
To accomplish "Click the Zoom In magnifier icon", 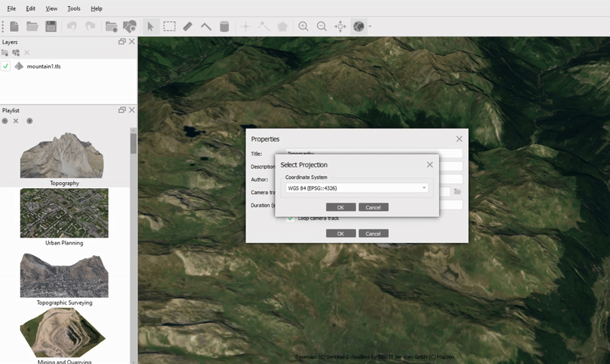I will [x=303, y=26].
